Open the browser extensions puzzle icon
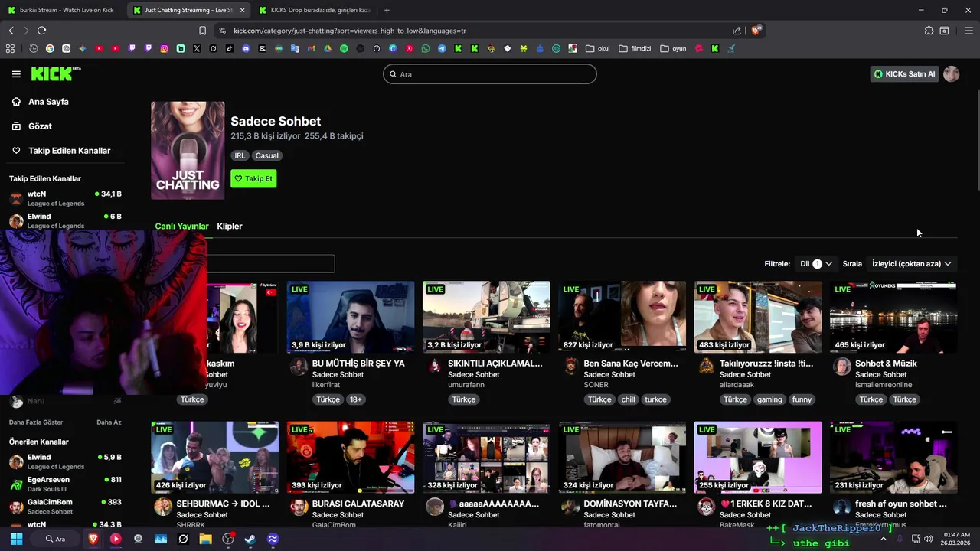Screen dimensions: 980x551 click(929, 31)
